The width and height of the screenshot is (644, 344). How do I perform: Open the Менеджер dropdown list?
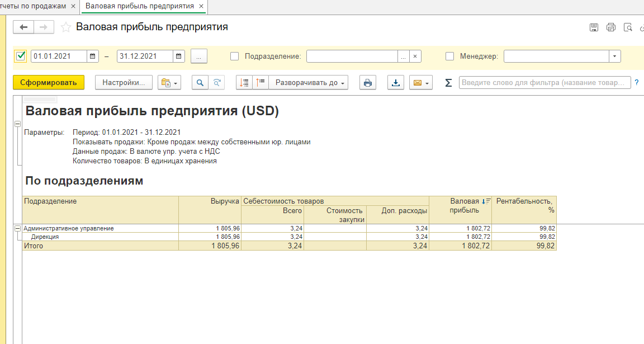pyautogui.click(x=615, y=56)
